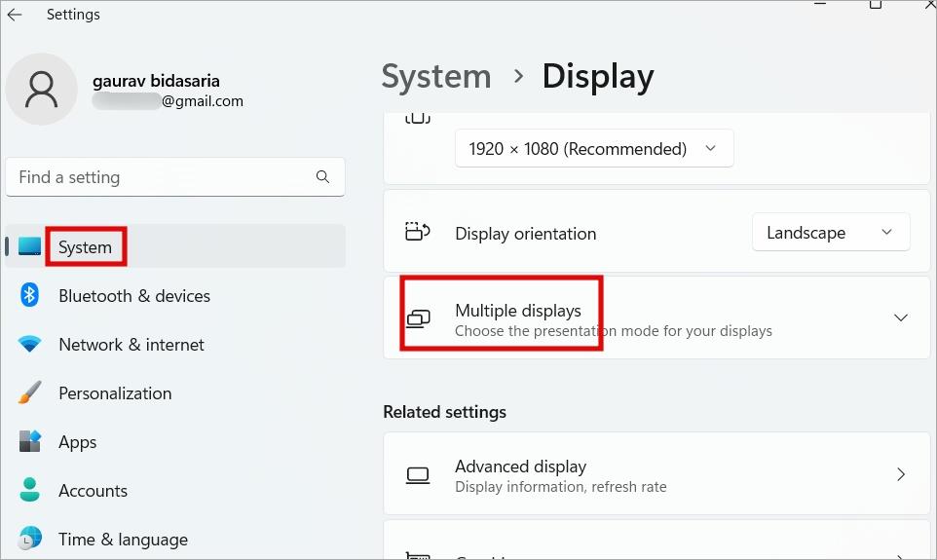Image resolution: width=937 pixels, height=560 pixels.
Task: Select Apps in the sidebar
Action: click(175, 441)
